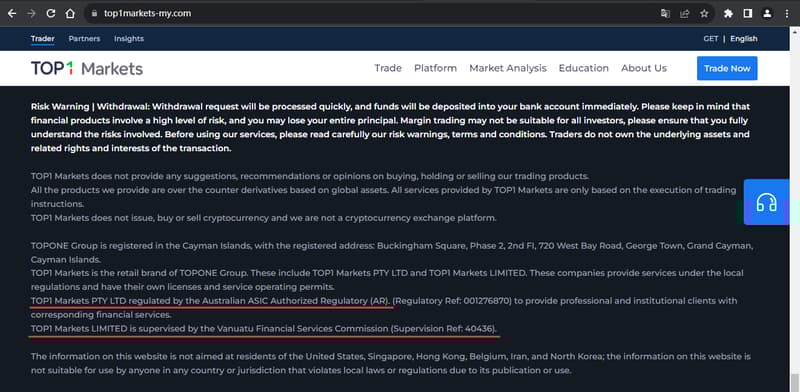Open the browser home page
Viewport: 800px width, 392px height.
pos(70,14)
